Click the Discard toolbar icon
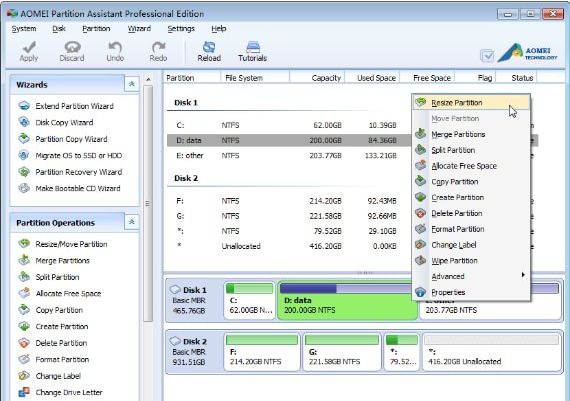 coord(72,51)
